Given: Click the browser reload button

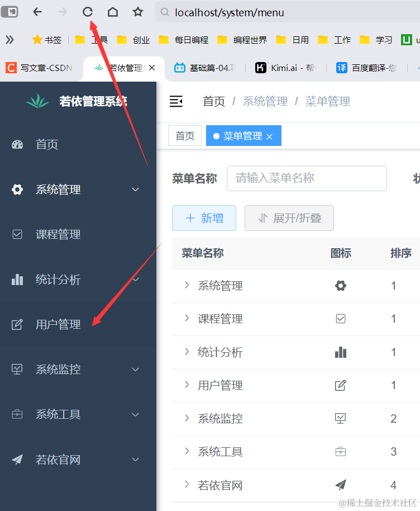Looking at the screenshot, I should pos(88,12).
